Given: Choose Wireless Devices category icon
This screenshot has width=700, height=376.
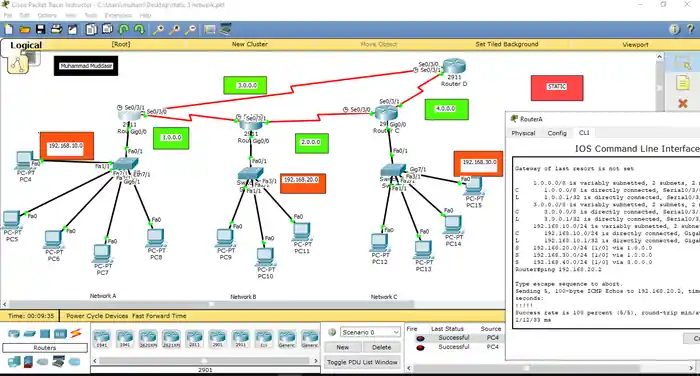Looking at the screenshot, I should tap(60, 334).
